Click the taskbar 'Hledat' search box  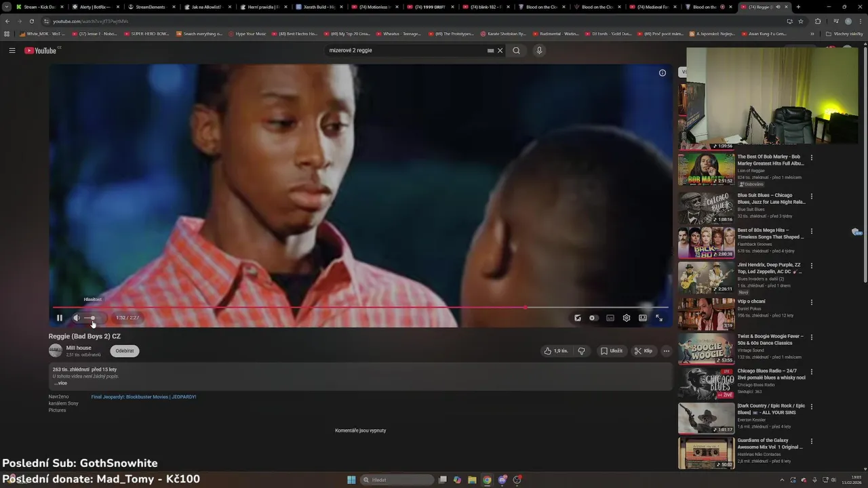point(397,480)
